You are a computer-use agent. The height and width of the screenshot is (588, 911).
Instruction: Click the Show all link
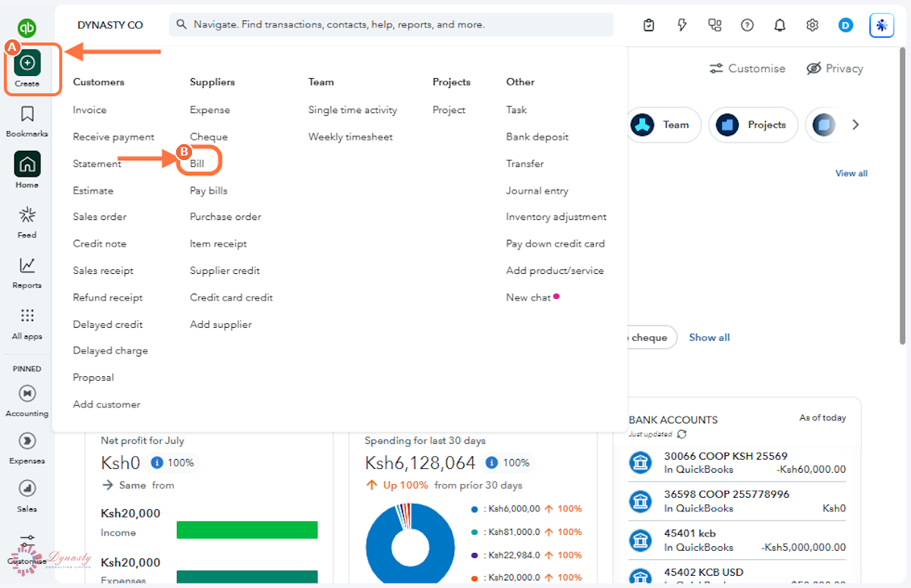pyautogui.click(x=709, y=338)
